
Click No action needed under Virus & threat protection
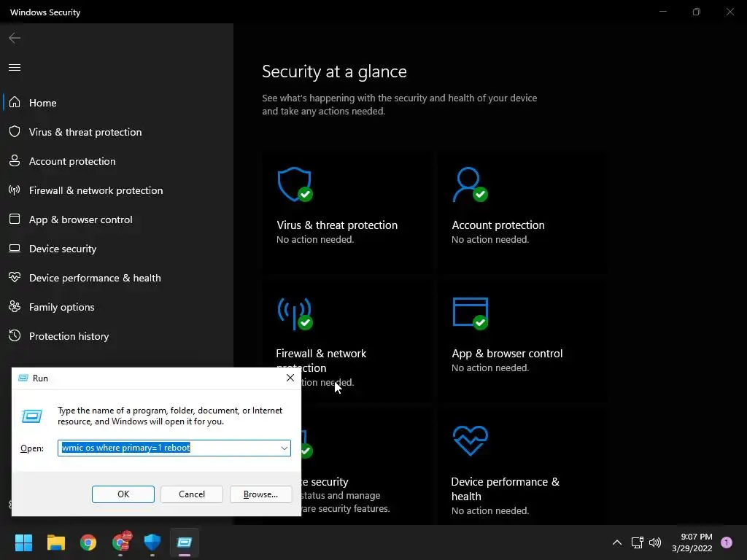point(315,239)
